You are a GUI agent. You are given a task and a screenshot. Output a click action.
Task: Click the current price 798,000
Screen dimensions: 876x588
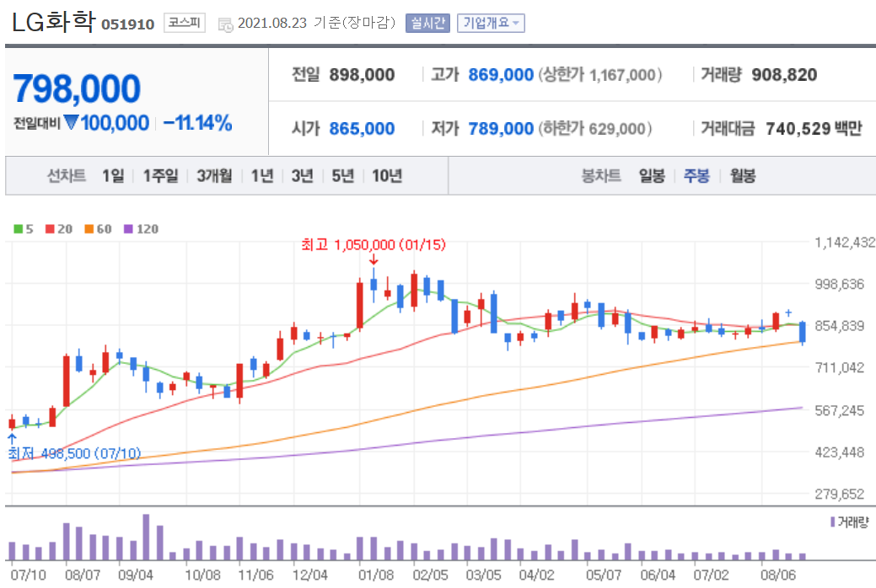[77, 88]
